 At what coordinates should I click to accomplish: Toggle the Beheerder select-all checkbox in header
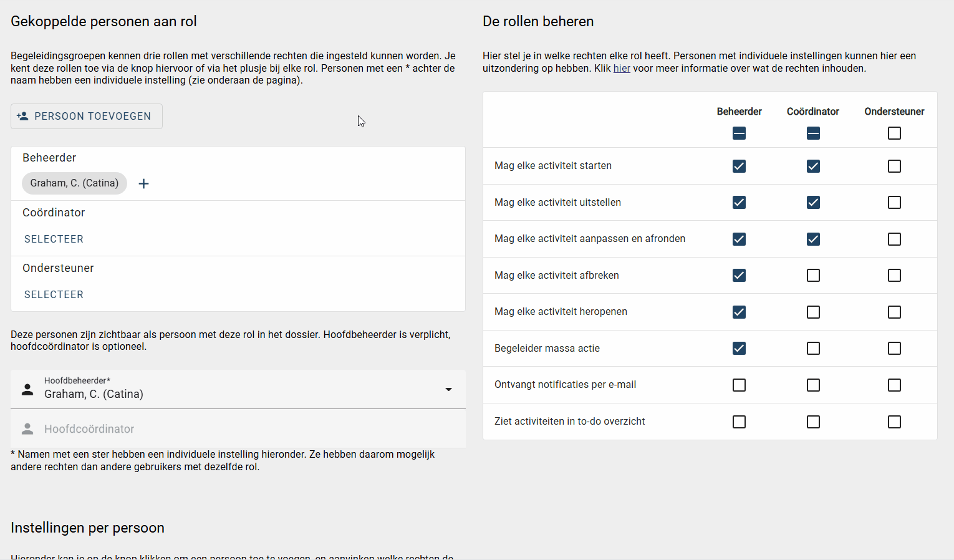pos(739,133)
